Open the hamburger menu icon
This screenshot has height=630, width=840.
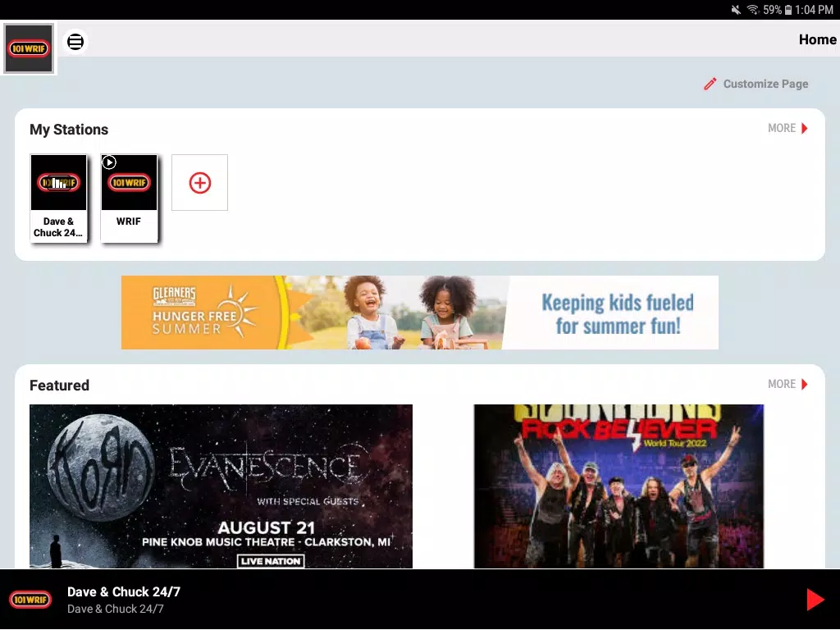tap(75, 41)
